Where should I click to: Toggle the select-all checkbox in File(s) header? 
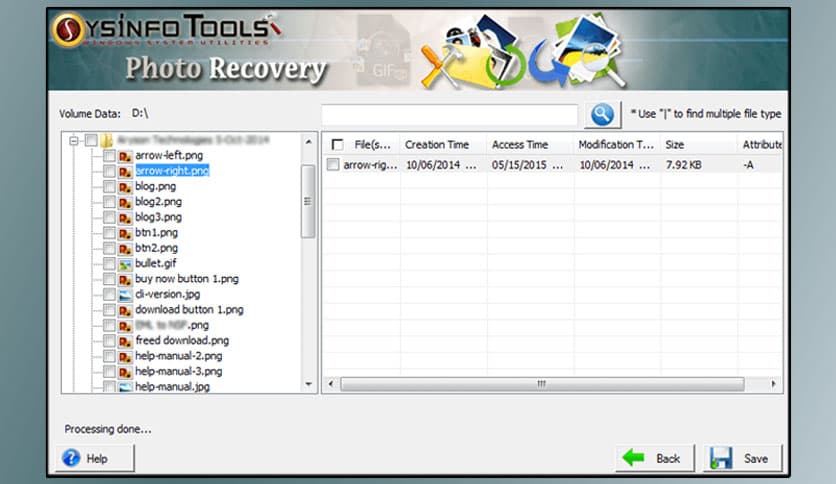click(337, 144)
